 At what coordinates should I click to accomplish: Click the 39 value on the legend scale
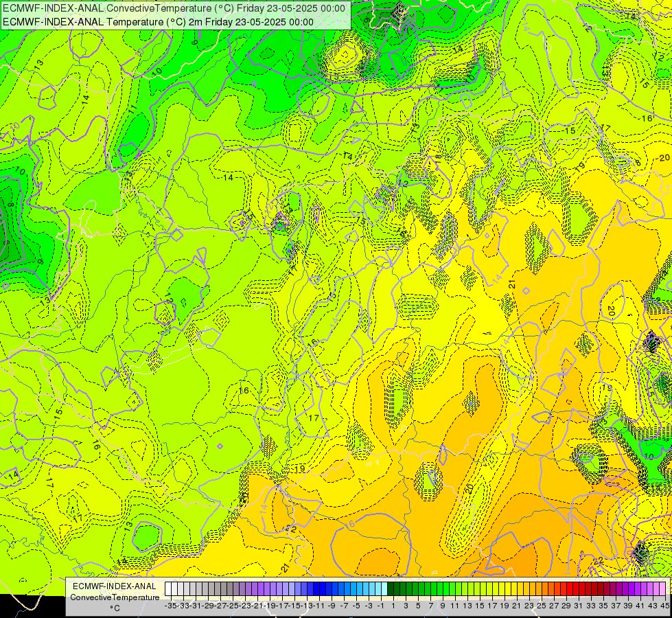628,606
